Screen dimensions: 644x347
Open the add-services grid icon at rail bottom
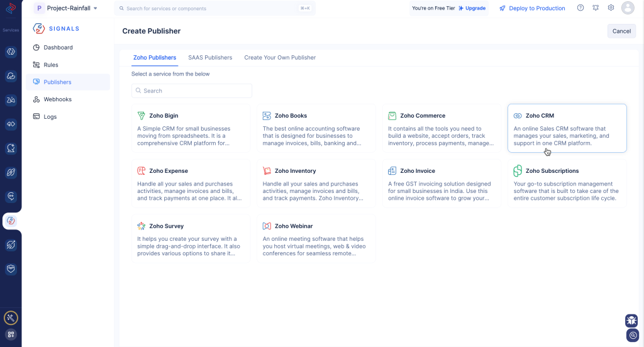click(x=11, y=334)
